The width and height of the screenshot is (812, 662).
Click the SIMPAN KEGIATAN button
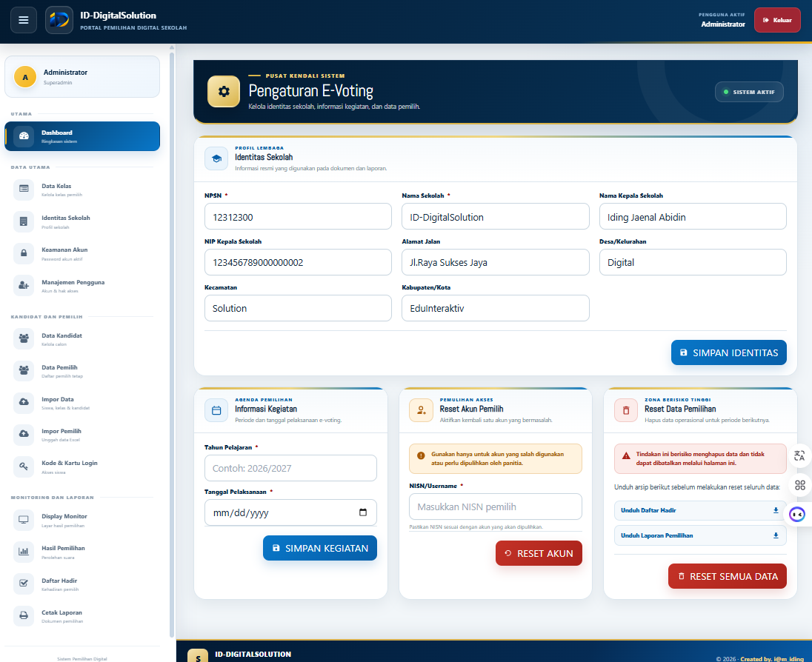point(320,548)
